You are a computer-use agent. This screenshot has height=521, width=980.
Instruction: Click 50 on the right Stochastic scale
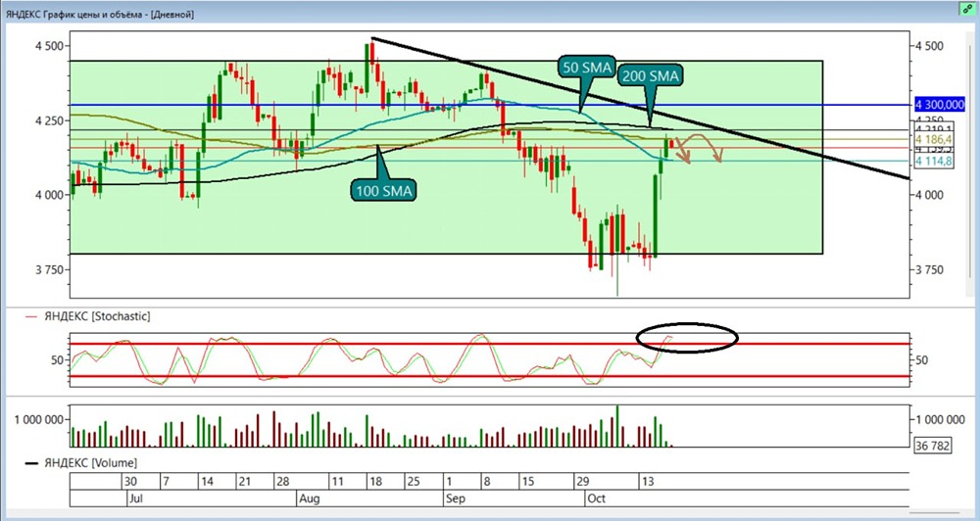tap(920, 359)
